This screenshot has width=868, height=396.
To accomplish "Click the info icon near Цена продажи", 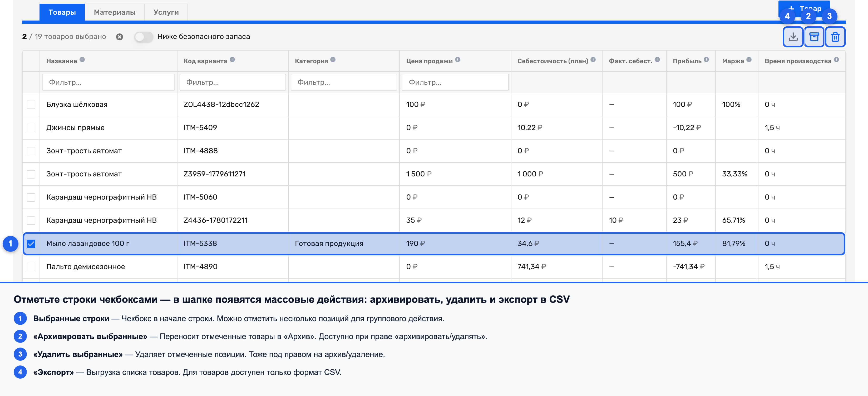I will [x=458, y=60].
